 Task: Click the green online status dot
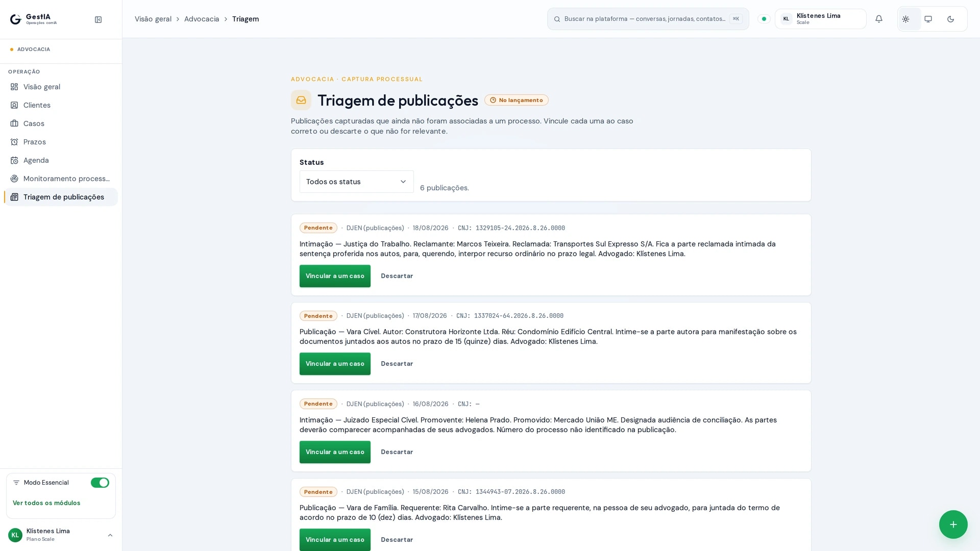[764, 19]
